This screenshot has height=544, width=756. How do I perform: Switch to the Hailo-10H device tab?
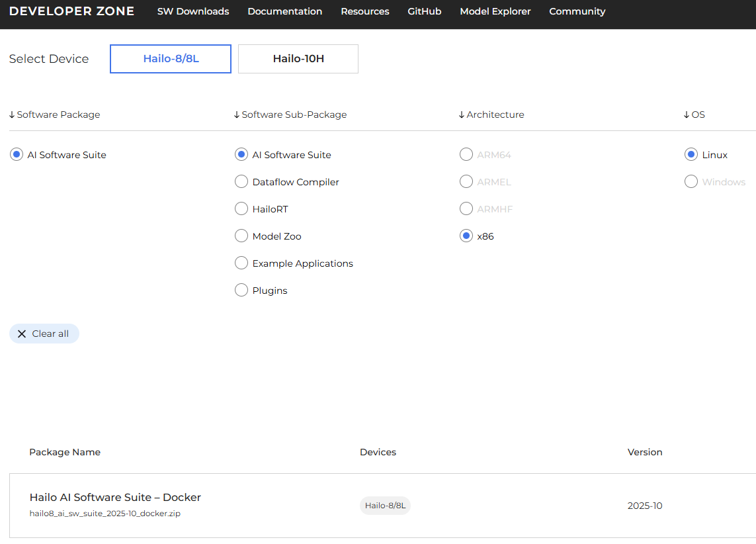tap(298, 59)
